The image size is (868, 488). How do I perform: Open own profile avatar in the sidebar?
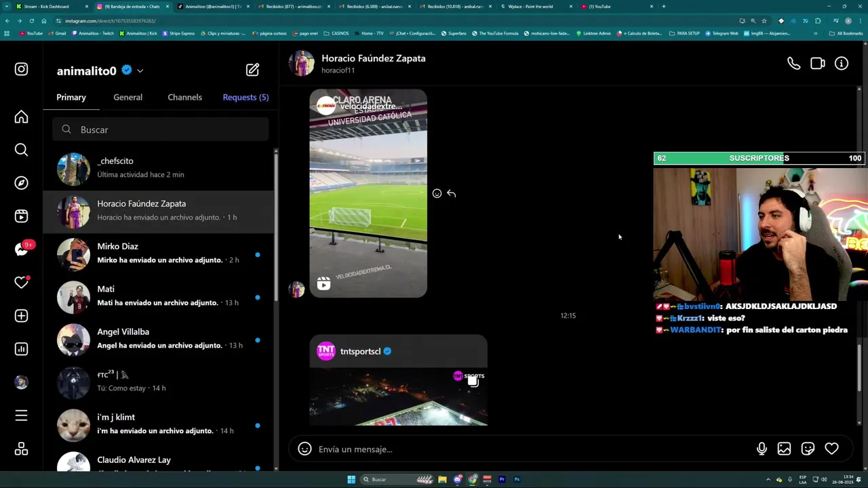click(x=21, y=382)
